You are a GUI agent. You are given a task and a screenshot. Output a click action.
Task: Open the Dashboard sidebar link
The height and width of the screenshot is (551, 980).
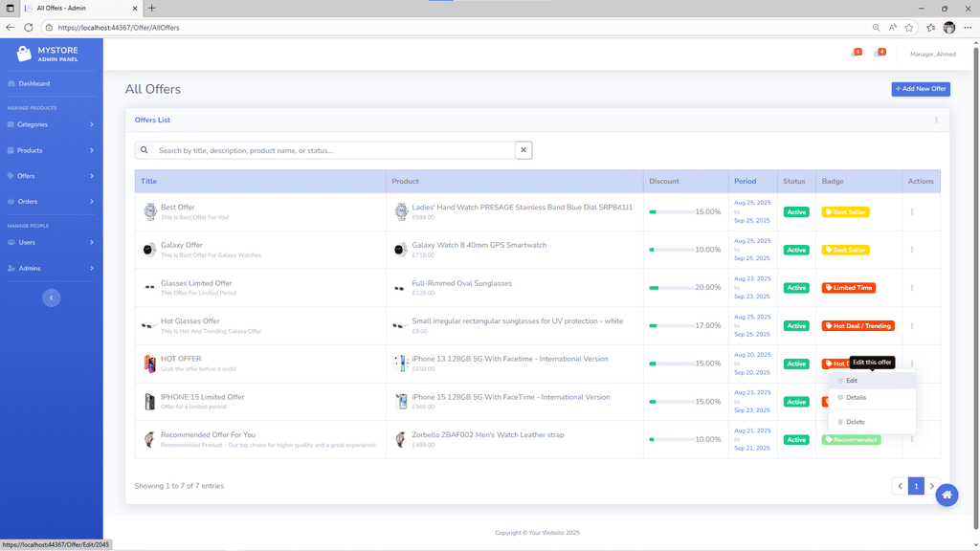point(34,83)
